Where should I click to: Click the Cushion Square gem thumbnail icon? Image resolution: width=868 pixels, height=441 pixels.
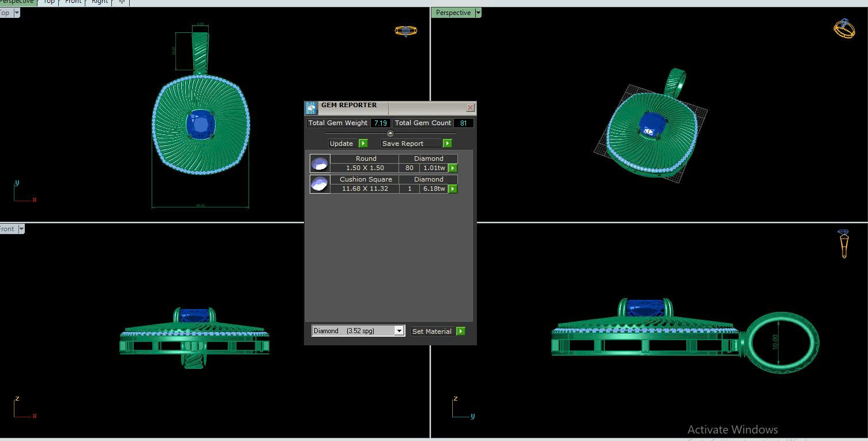click(320, 184)
